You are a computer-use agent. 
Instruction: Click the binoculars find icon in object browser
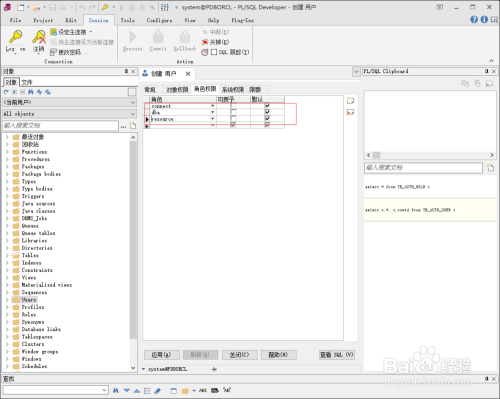pyautogui.click(x=31, y=92)
